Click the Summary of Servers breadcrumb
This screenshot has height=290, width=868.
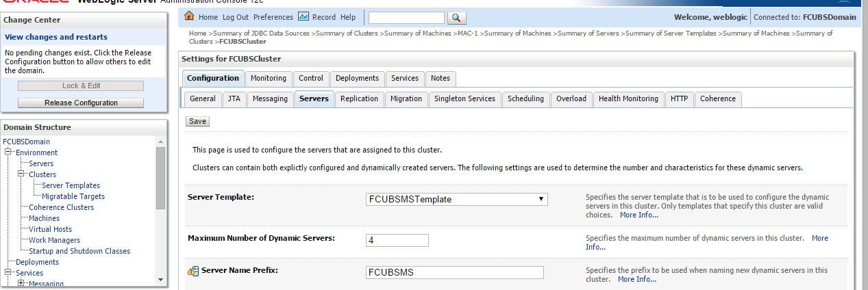tap(588, 34)
